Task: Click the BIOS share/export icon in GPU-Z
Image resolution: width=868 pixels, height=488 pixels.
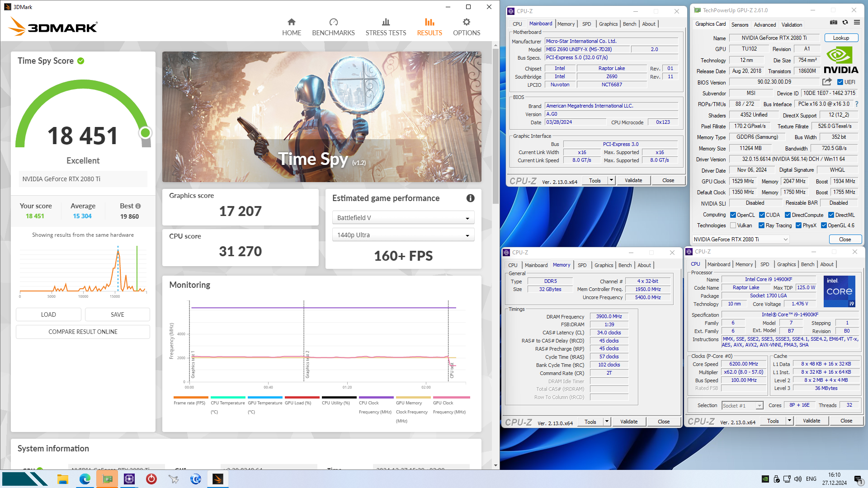Action: (827, 82)
